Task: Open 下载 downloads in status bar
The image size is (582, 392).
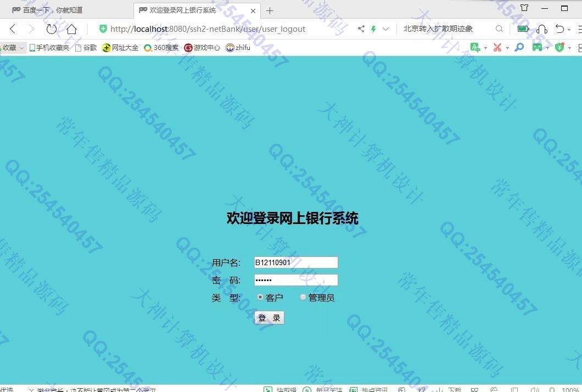Action: click(x=449, y=389)
